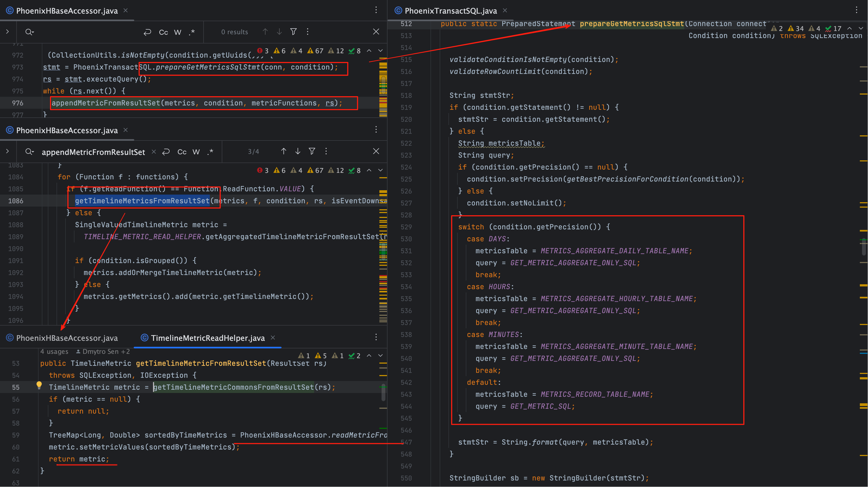Open tab options menu in middle editor
The image size is (868, 487).
pos(376,129)
